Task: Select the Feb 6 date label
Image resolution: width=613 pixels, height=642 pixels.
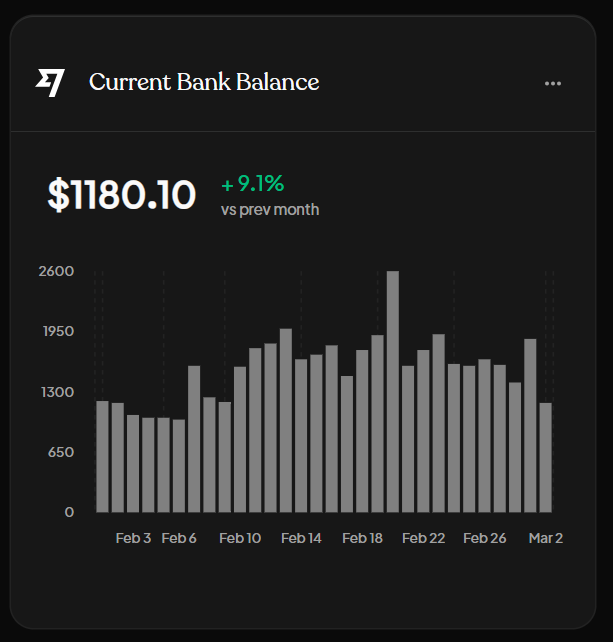Action: (179, 538)
